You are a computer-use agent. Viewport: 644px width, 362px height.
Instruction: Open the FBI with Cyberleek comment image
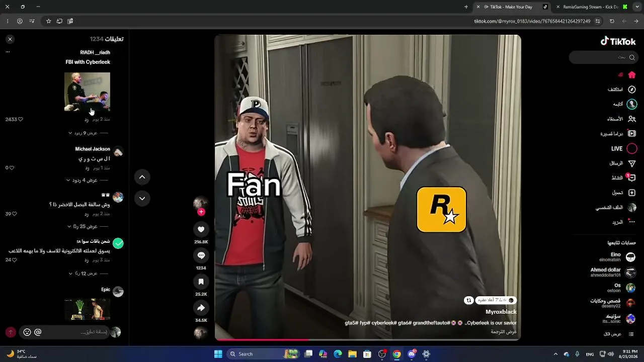[x=87, y=92]
